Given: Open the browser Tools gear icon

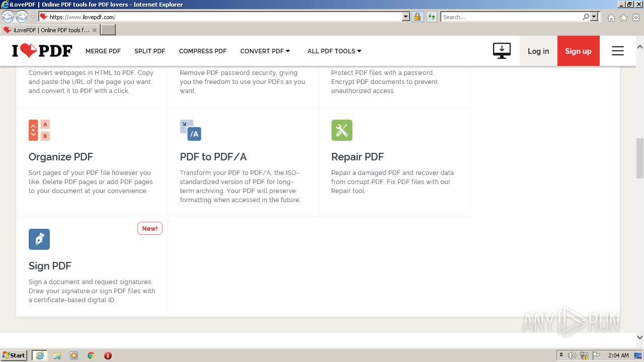Looking at the screenshot, I should (636, 18).
